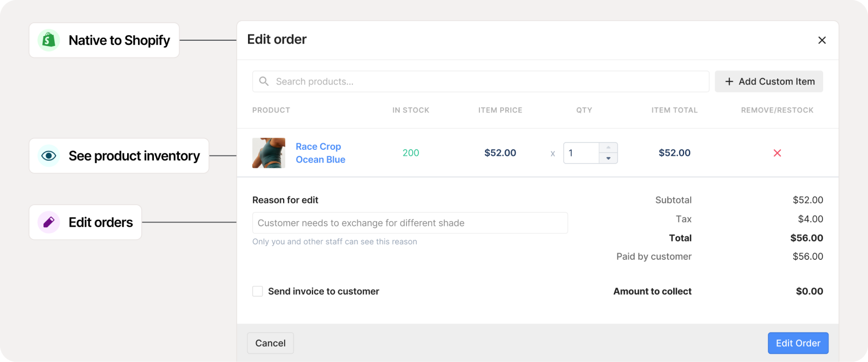868x362 pixels.
Task: Open the Race Crop Ocean Blue product link
Action: [320, 153]
